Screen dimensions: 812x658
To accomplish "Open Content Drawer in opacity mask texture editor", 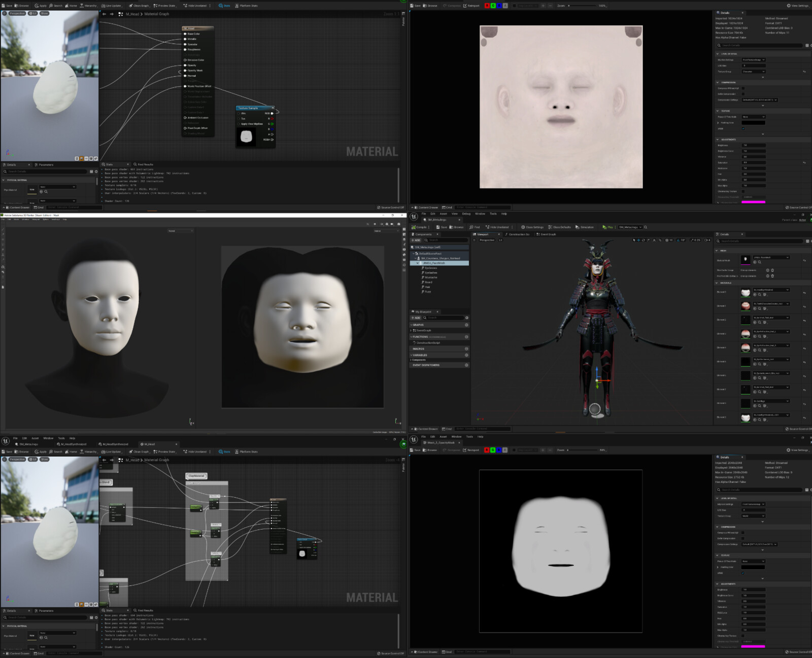I will coord(425,652).
